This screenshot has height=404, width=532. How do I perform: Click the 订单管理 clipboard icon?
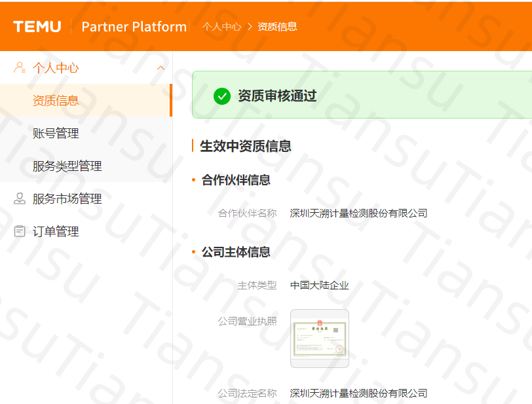tap(20, 231)
